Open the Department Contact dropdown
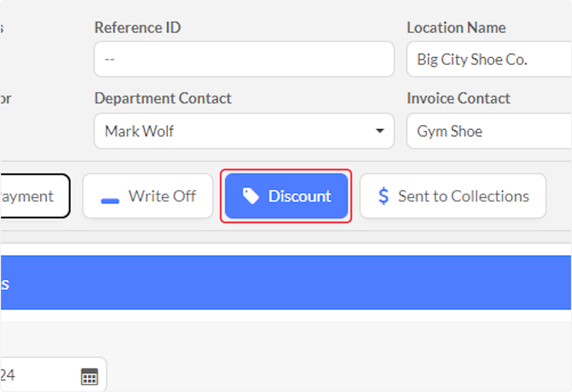This screenshot has height=392, width=572. tap(244, 131)
